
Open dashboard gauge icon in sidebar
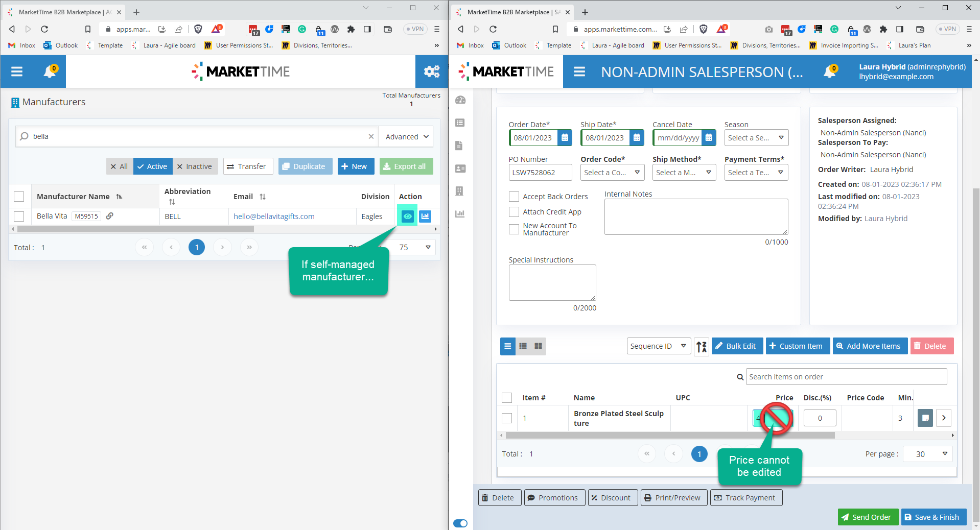460,100
